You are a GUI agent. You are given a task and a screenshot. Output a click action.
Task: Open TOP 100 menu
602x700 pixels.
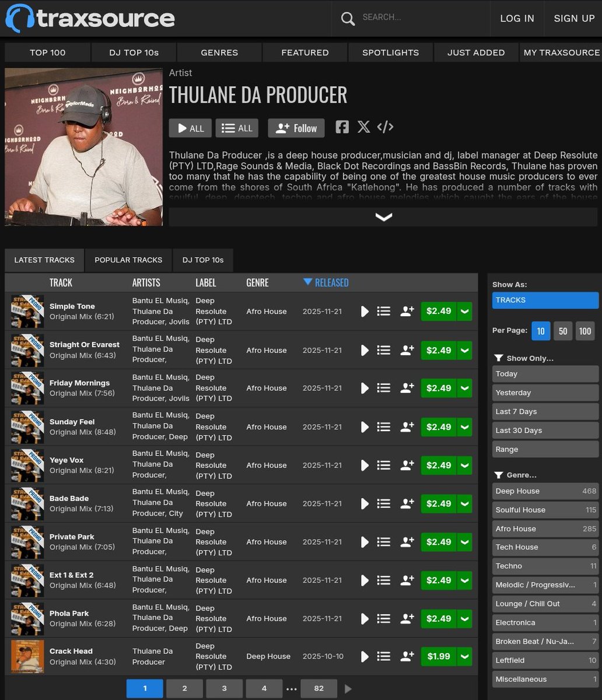[x=47, y=52]
